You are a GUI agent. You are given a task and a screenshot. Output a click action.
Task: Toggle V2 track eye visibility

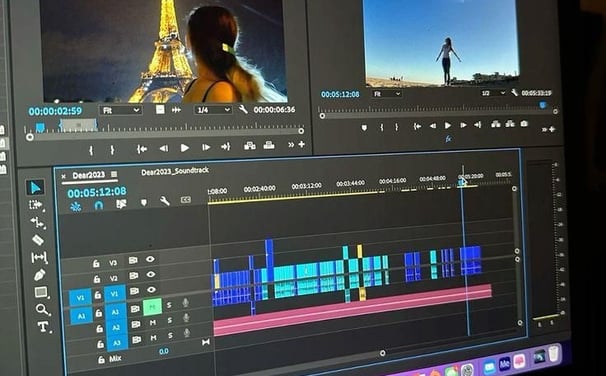[x=151, y=274]
